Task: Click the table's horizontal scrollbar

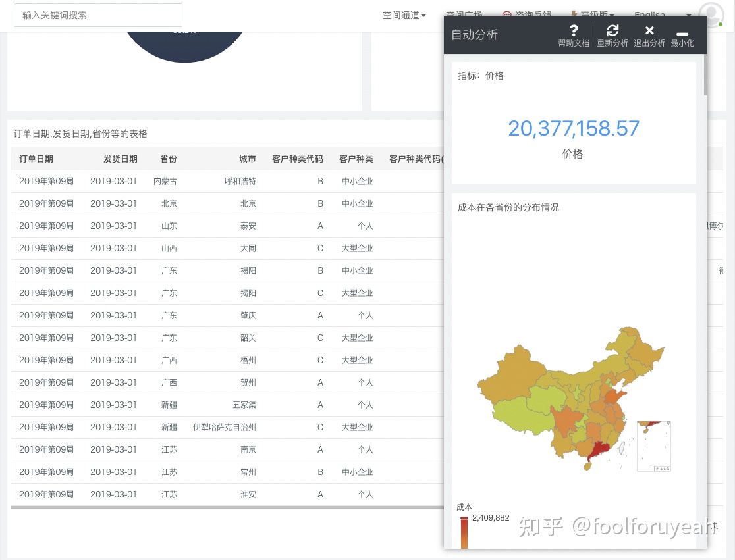Action: (x=227, y=507)
